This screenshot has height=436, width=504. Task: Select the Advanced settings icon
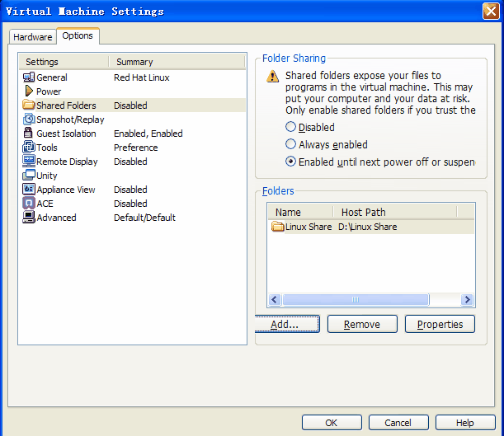point(29,218)
